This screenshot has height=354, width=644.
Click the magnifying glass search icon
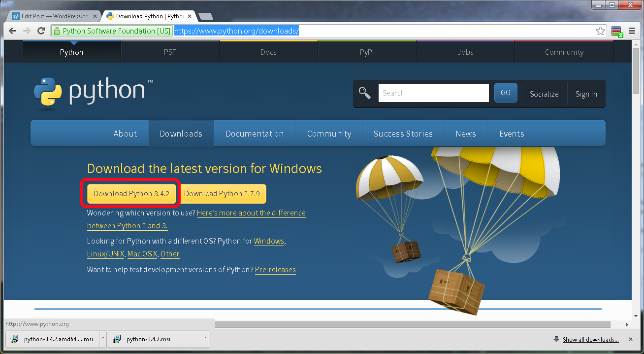(365, 93)
